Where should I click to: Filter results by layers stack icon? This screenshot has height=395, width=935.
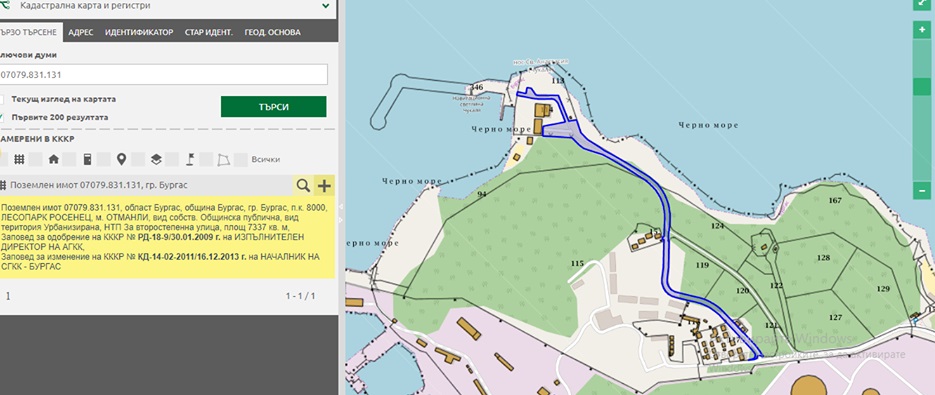[156, 159]
